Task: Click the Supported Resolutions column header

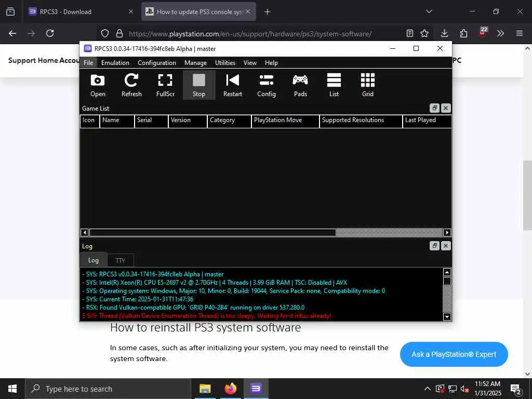Action: coord(361,121)
